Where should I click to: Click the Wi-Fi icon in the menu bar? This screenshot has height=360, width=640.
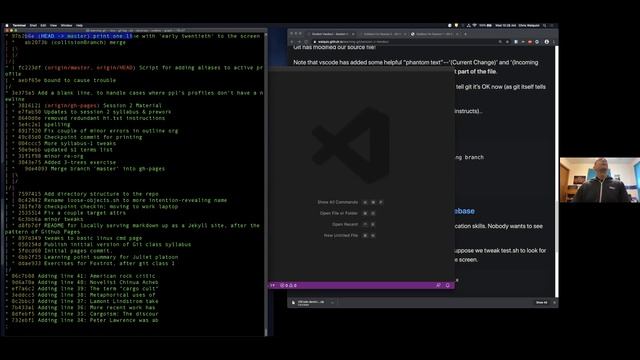click(475, 25)
